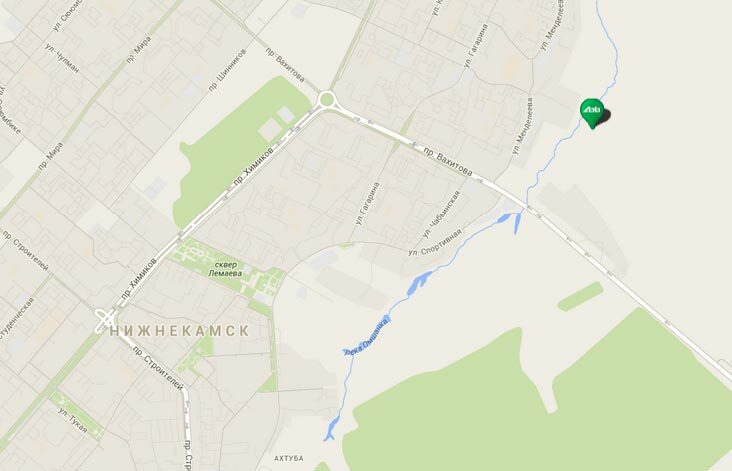The width and height of the screenshot is (732, 471).
Task: Click пр. Строителей label below НИЖНЕКАМСК
Action: coord(158,368)
